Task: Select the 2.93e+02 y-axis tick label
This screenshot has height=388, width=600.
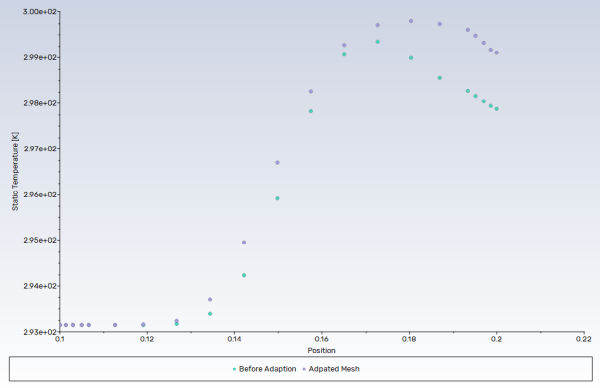Action: click(x=40, y=332)
